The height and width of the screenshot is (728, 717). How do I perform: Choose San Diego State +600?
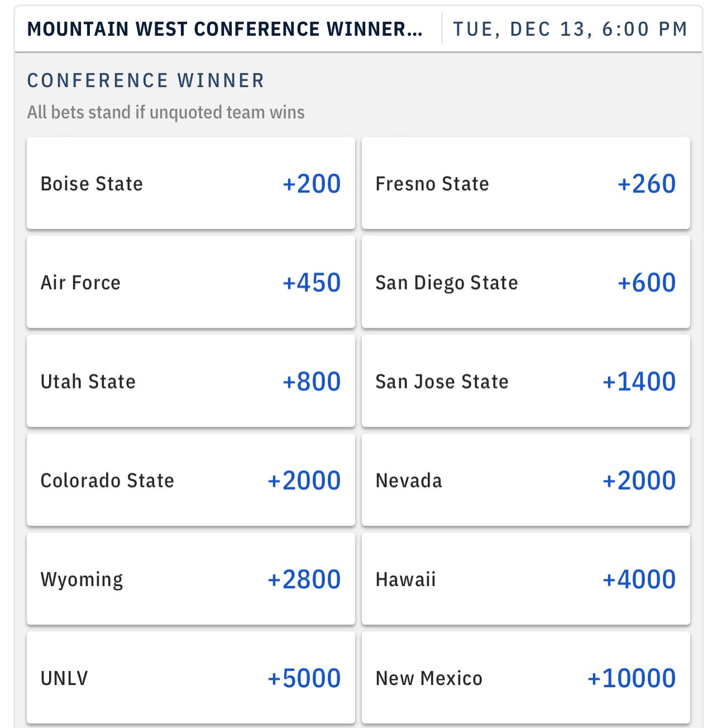525,282
